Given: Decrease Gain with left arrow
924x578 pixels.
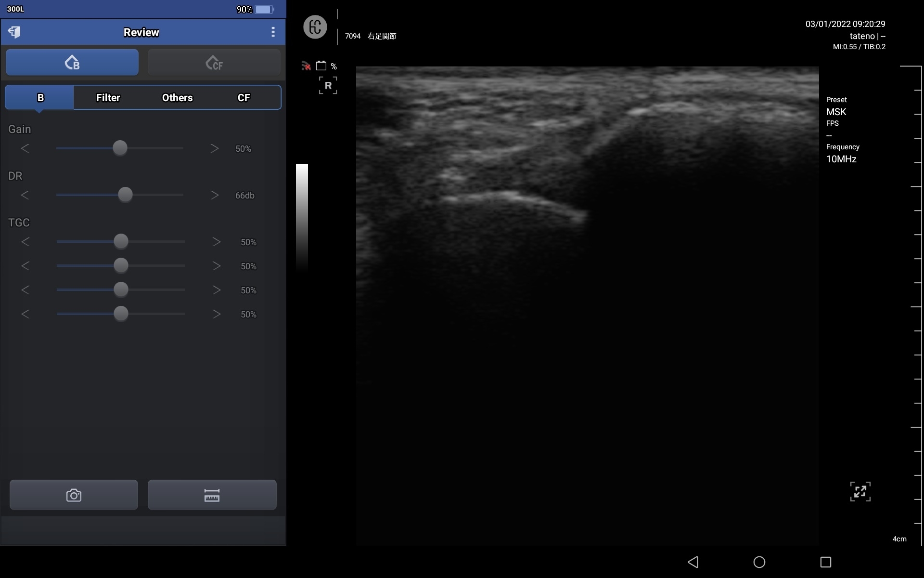Looking at the screenshot, I should (x=25, y=148).
